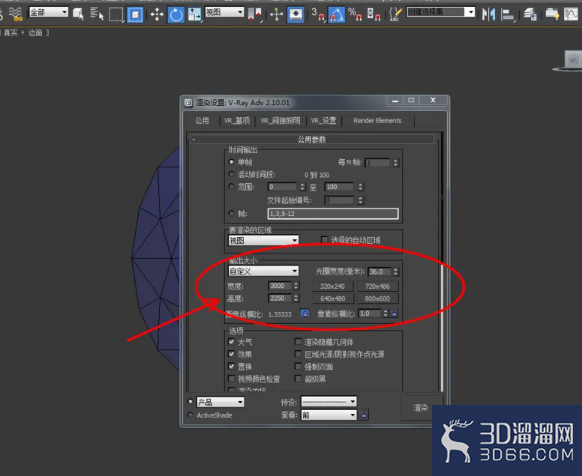Click the 320x240 preset button
This screenshot has width=582, height=476.
pyautogui.click(x=332, y=286)
